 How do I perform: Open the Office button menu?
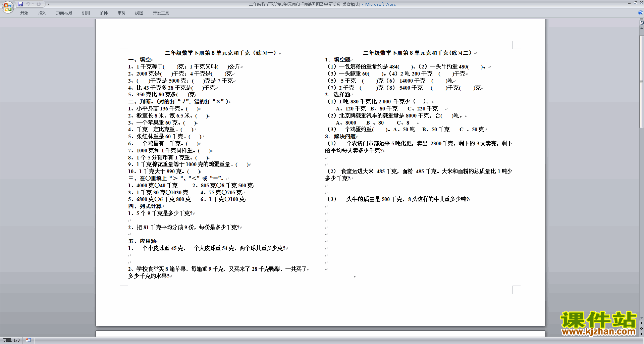[x=7, y=7]
